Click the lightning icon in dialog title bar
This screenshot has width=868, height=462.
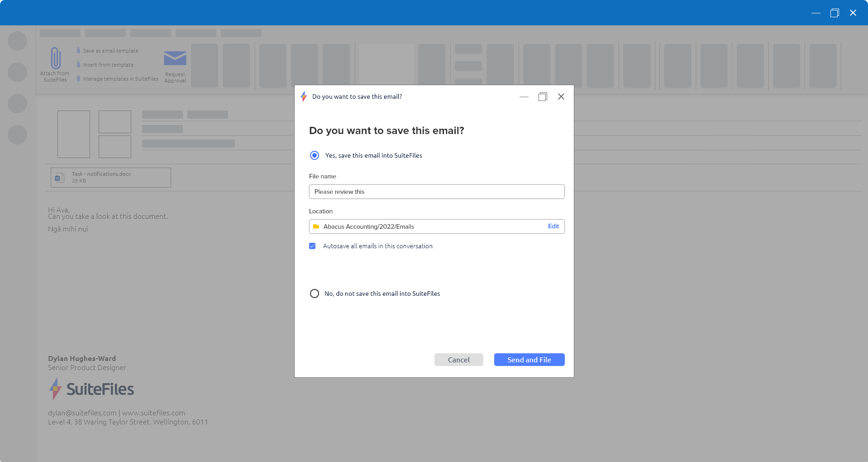point(304,96)
